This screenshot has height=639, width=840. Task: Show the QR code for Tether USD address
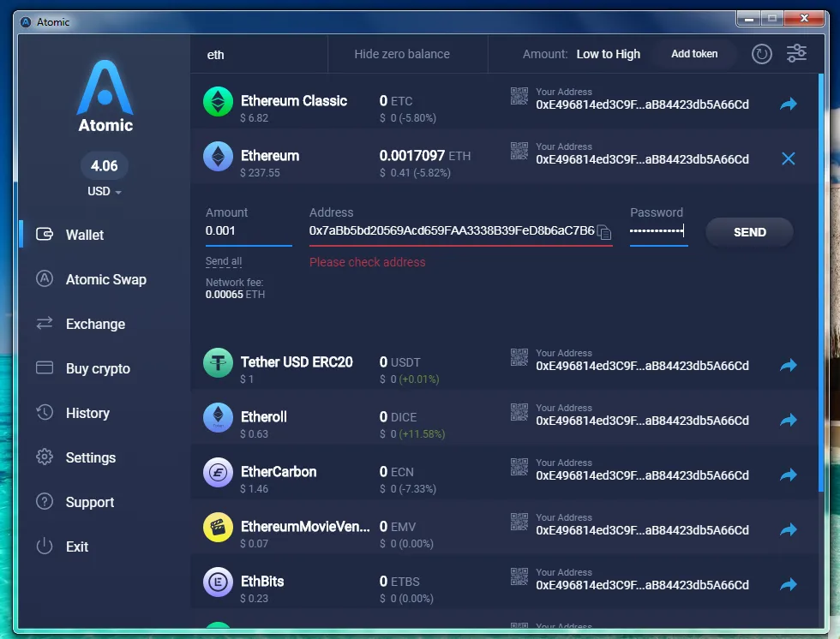coord(519,357)
